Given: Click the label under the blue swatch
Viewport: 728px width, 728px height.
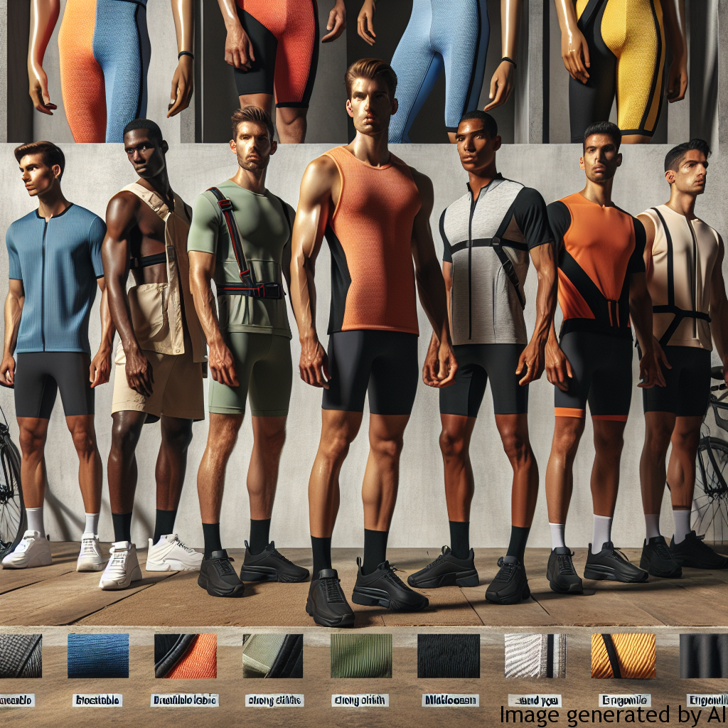Looking at the screenshot, I should 97,700.
